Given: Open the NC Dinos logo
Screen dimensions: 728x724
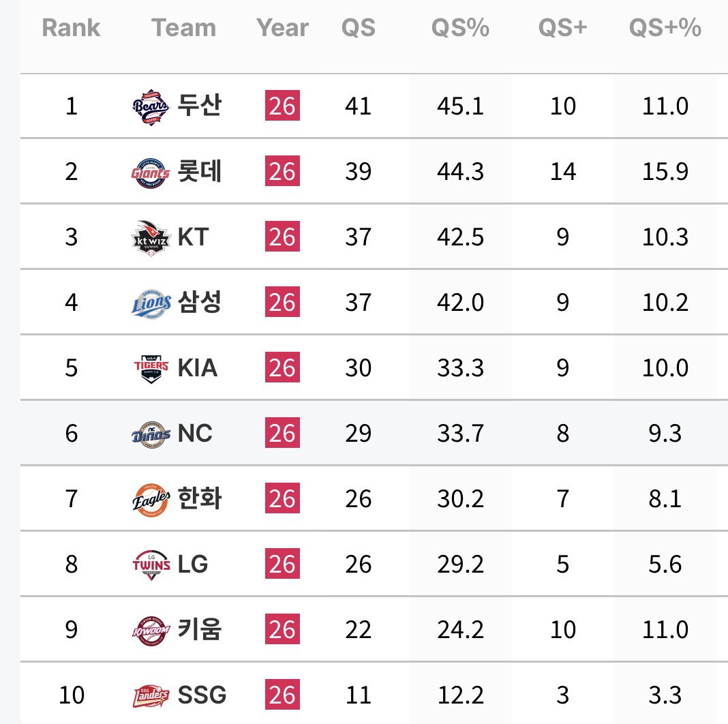Looking at the screenshot, I should pyautogui.click(x=151, y=435).
